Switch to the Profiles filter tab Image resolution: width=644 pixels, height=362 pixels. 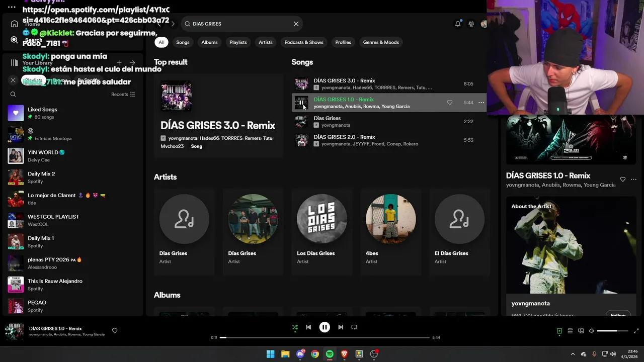pyautogui.click(x=343, y=42)
